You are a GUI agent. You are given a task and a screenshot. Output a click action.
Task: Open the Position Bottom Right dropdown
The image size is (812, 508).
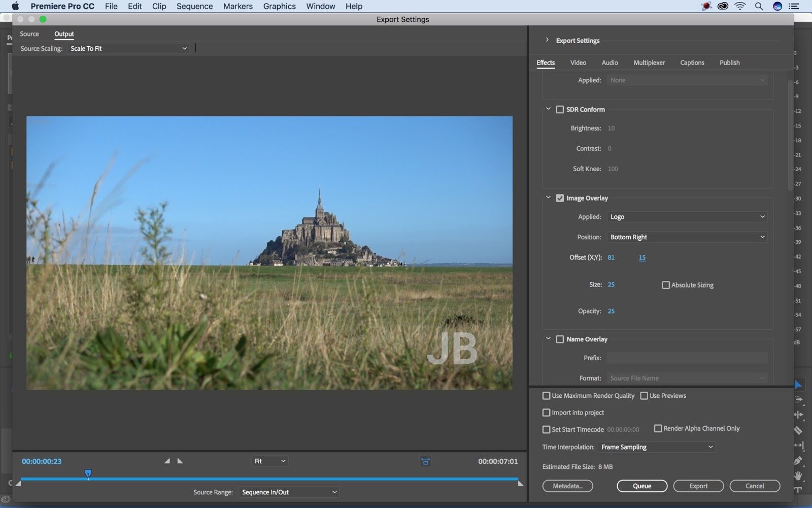point(687,237)
